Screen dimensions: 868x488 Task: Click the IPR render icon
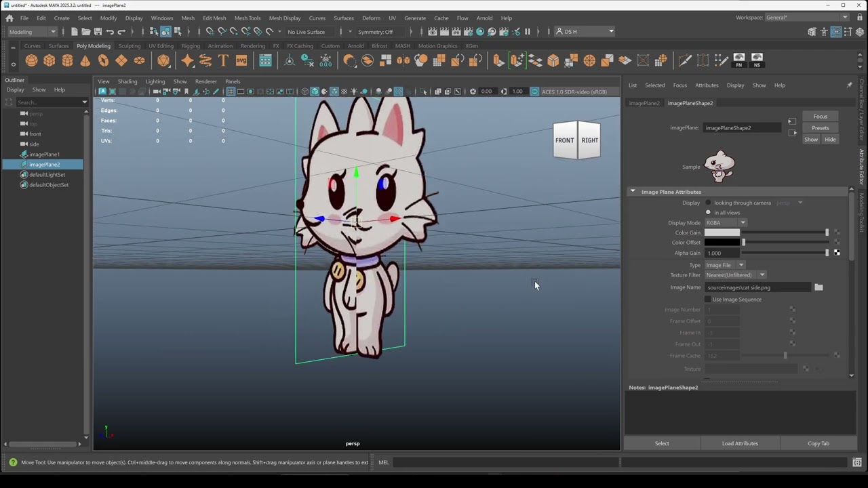point(456,32)
